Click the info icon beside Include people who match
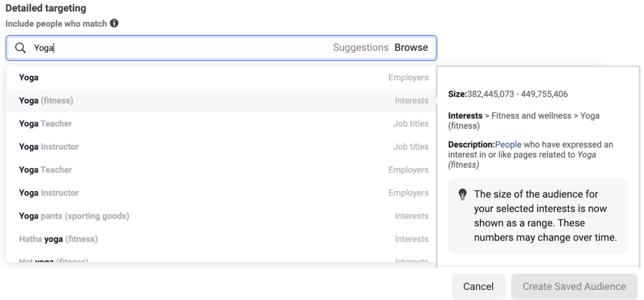 point(114,24)
